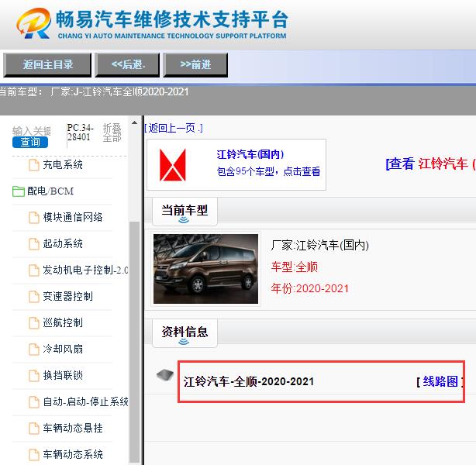
Task: Open 自动-启动-停止系统 entry
Action: tap(85, 402)
